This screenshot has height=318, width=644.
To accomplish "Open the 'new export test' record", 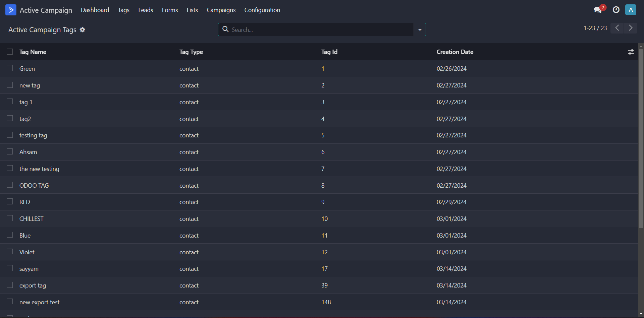I will (x=39, y=302).
